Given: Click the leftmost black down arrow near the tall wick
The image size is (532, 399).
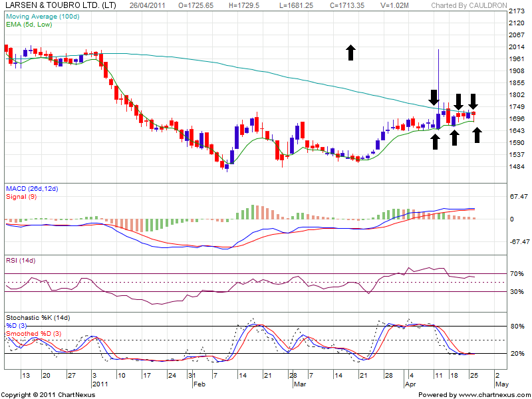Looking at the screenshot, I should 434,97.
